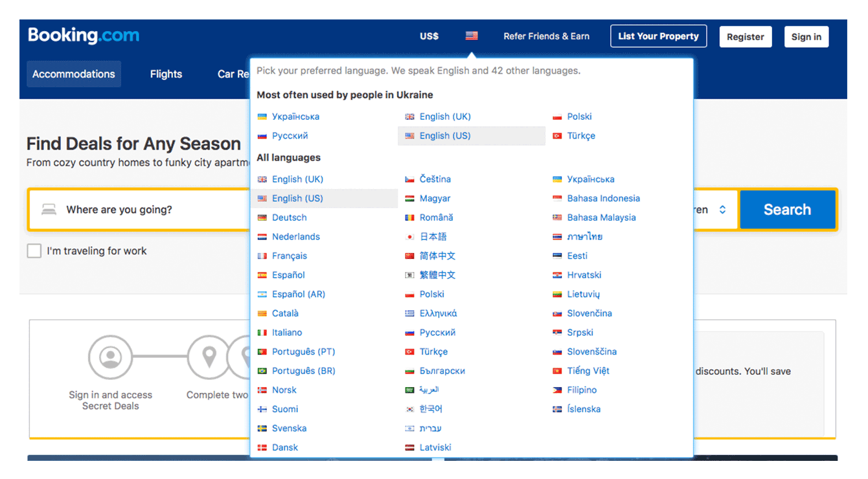Select 简体中文 language link
This screenshot has width=868, height=479.
[438, 256]
